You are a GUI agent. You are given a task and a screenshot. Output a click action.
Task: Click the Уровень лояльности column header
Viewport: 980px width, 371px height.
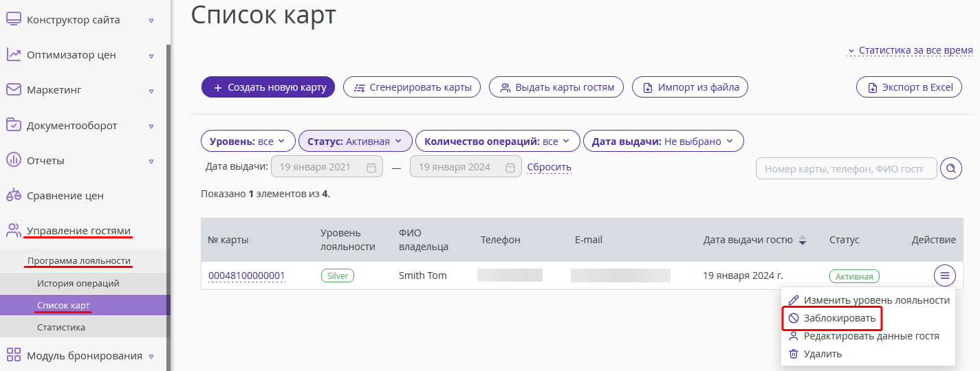coord(348,240)
